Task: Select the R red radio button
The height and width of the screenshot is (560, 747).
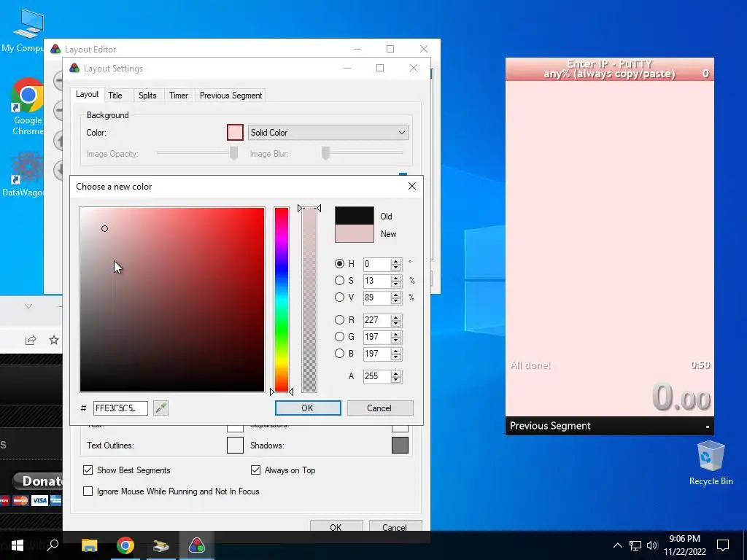Action: pos(339,320)
